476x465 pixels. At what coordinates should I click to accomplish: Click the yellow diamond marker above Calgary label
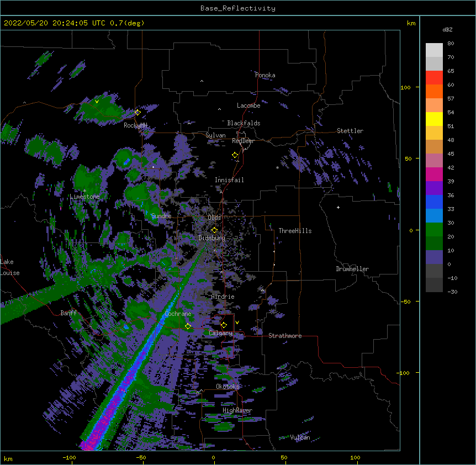224,325
